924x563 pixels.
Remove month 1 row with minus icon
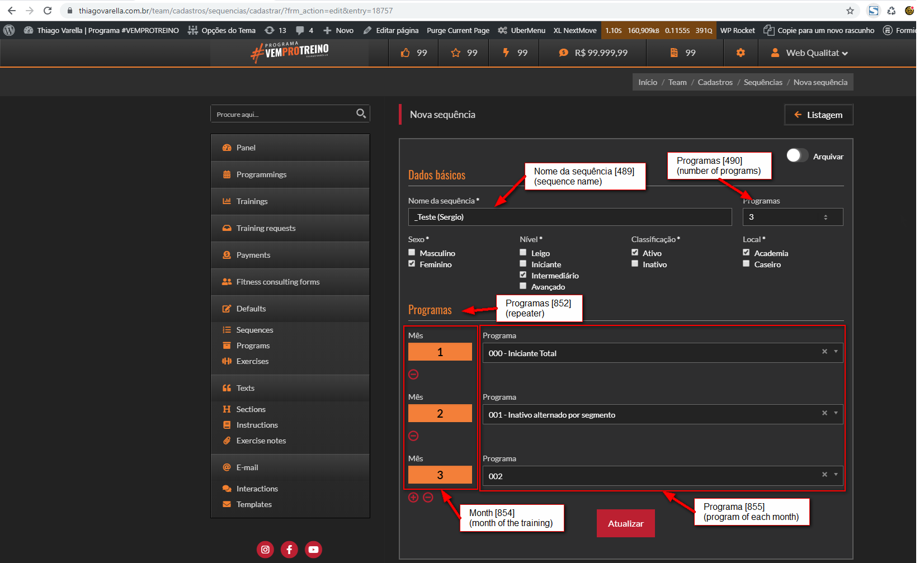click(x=413, y=375)
